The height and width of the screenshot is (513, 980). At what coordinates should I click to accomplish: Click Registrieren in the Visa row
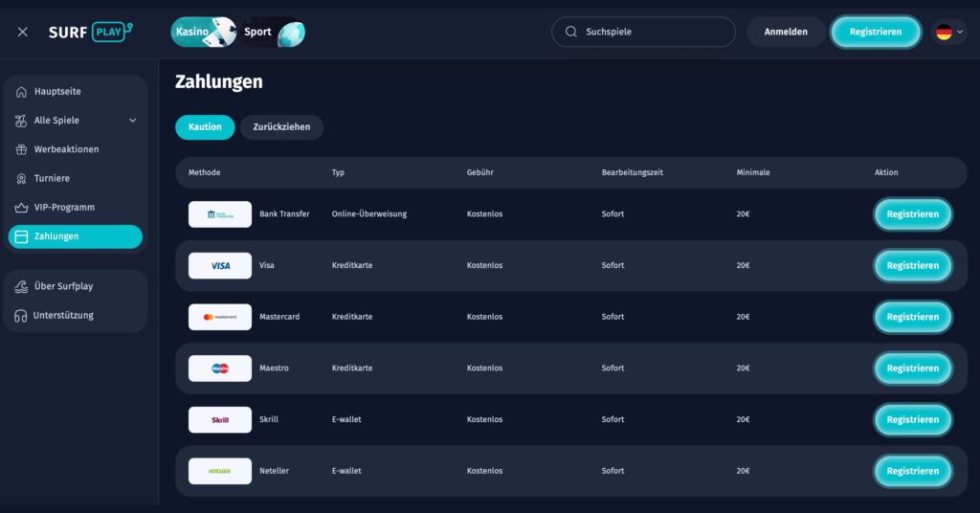tap(912, 265)
